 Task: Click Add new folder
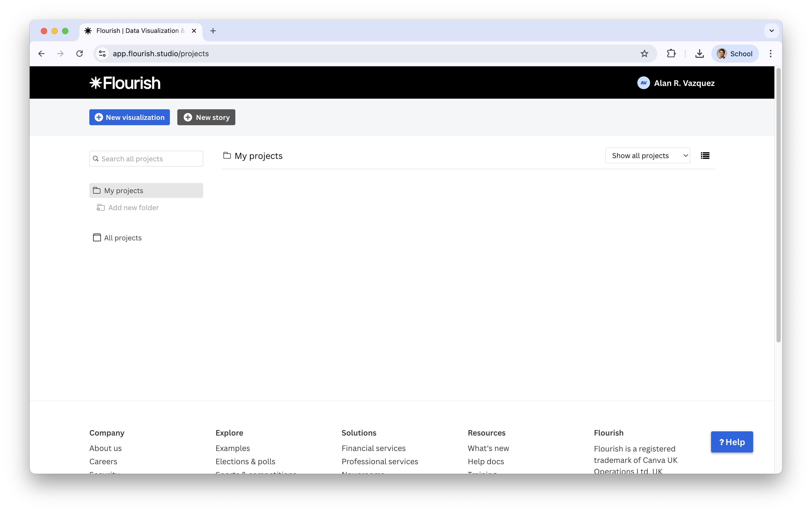(x=133, y=208)
